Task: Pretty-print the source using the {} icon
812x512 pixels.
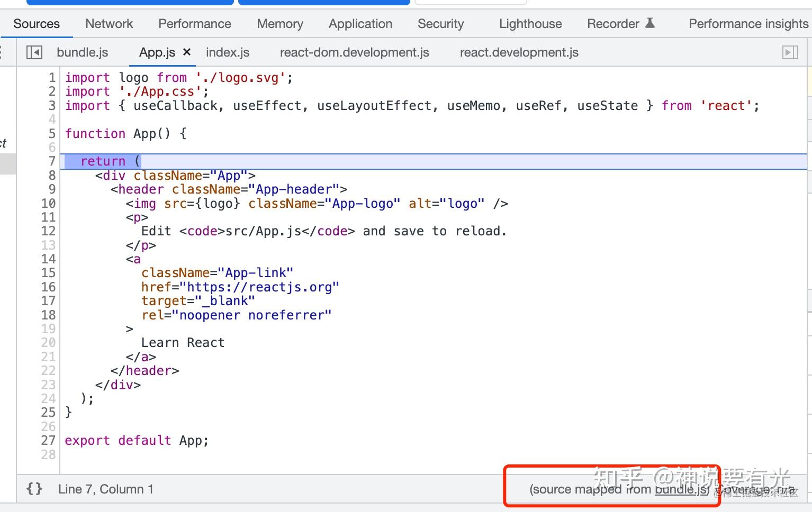Action: [34, 489]
